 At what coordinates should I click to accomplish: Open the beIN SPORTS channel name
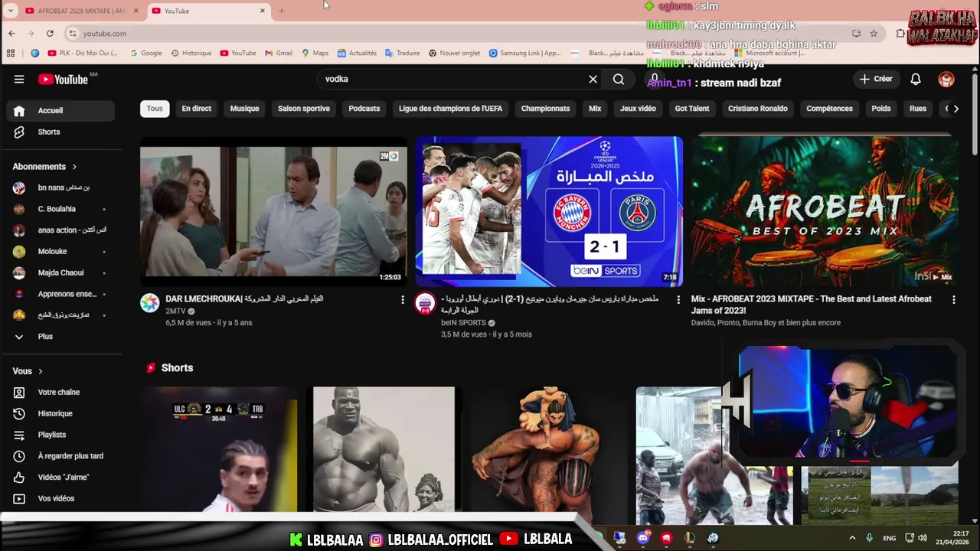[463, 323]
